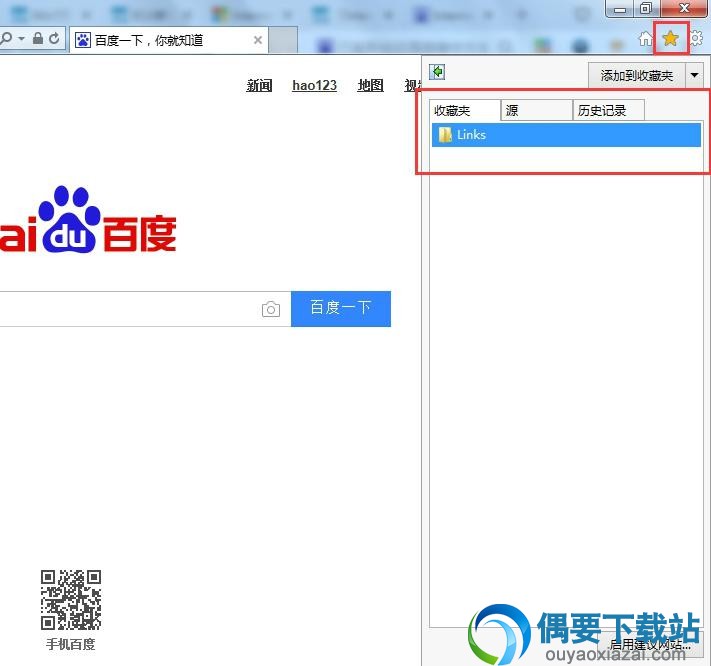Image resolution: width=711 pixels, height=666 pixels.
Task: Close the 百度一下 browser tab
Action: (258, 40)
